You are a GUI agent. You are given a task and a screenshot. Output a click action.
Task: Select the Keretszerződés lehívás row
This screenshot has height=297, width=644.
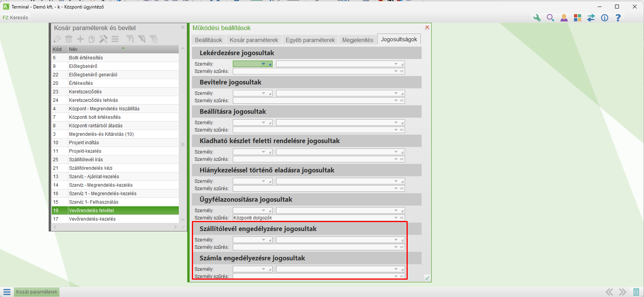tap(115, 100)
